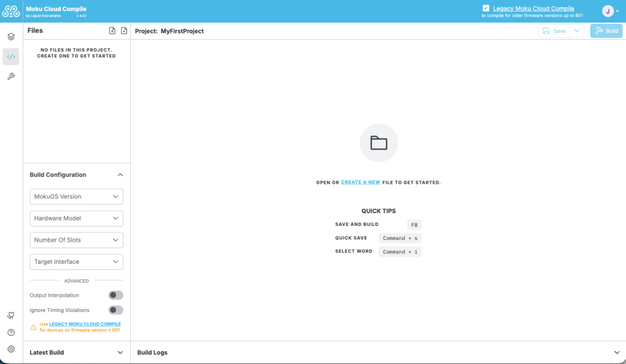Open the projects layers icon in sidebar

[x=11, y=37]
